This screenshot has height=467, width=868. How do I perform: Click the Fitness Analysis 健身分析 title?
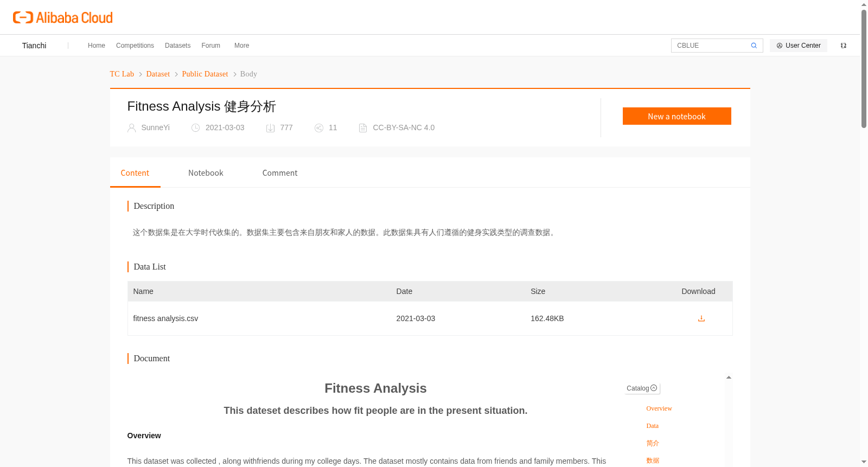point(201,106)
